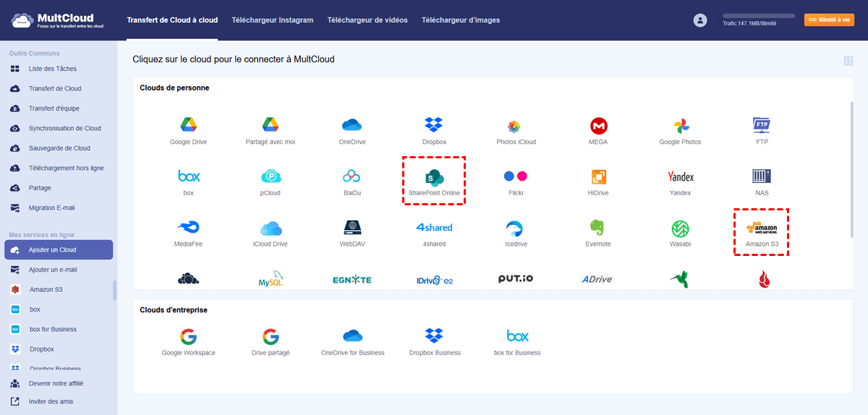Add the put.io service
Screen dimensions: 868x415
[x=516, y=279]
